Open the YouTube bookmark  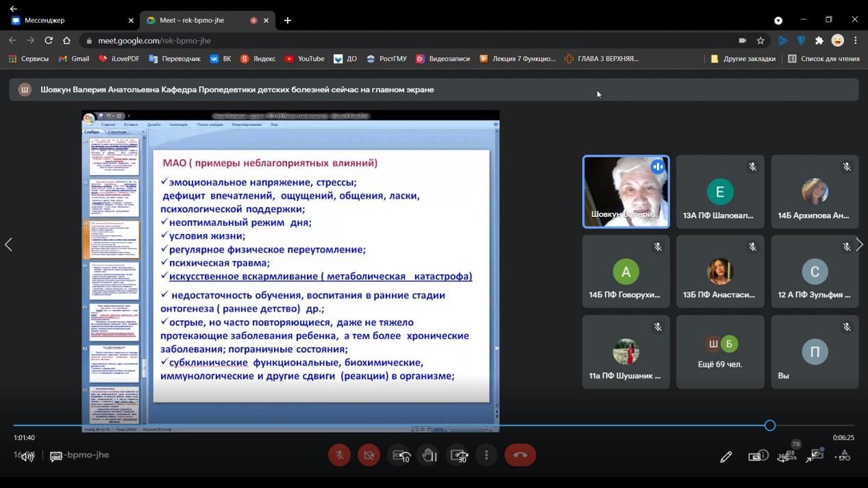coord(305,59)
